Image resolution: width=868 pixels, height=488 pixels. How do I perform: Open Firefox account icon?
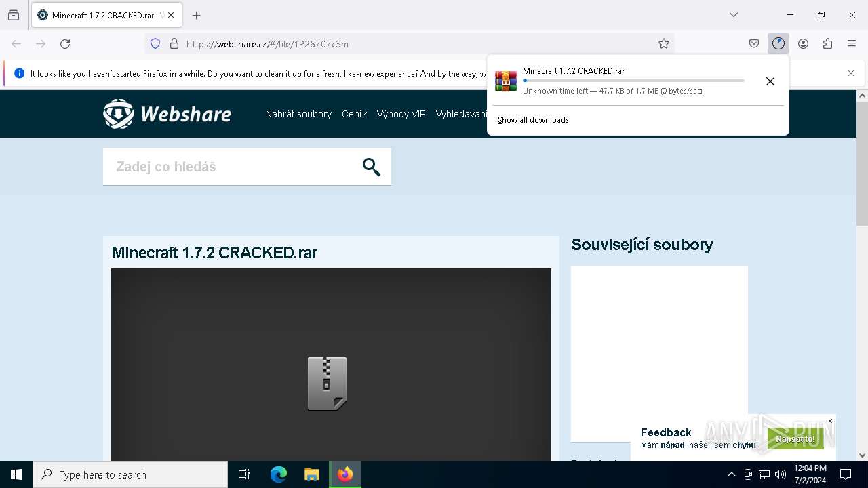point(803,43)
